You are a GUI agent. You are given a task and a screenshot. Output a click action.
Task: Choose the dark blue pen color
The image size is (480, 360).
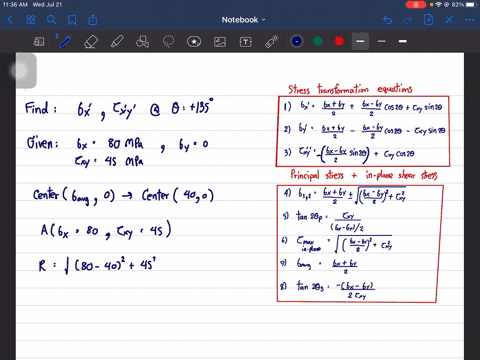(297, 41)
